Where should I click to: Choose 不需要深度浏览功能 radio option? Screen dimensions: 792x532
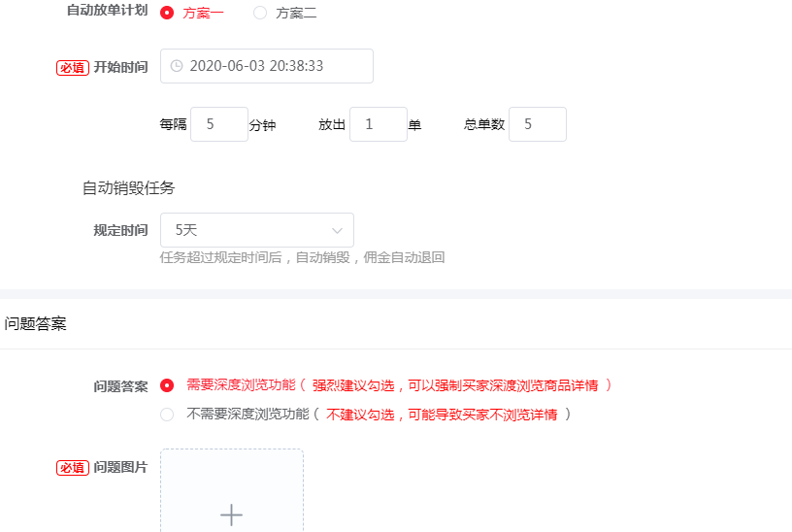pos(167,415)
